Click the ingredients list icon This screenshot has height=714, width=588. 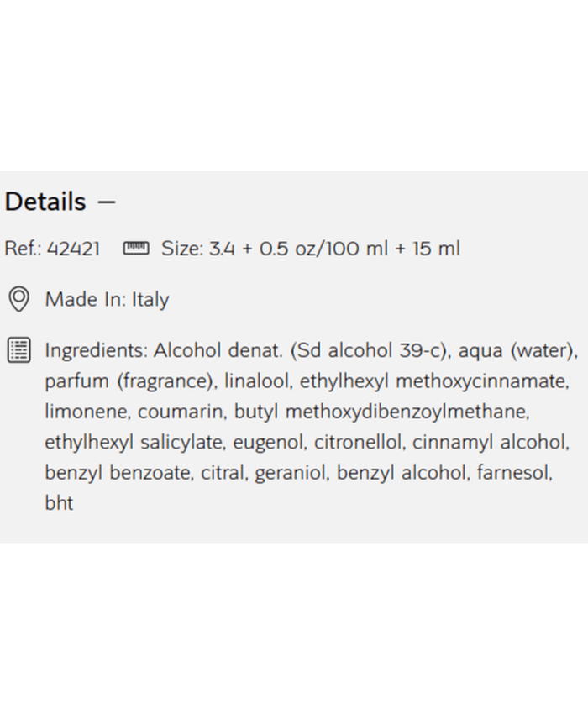pyautogui.click(x=18, y=350)
